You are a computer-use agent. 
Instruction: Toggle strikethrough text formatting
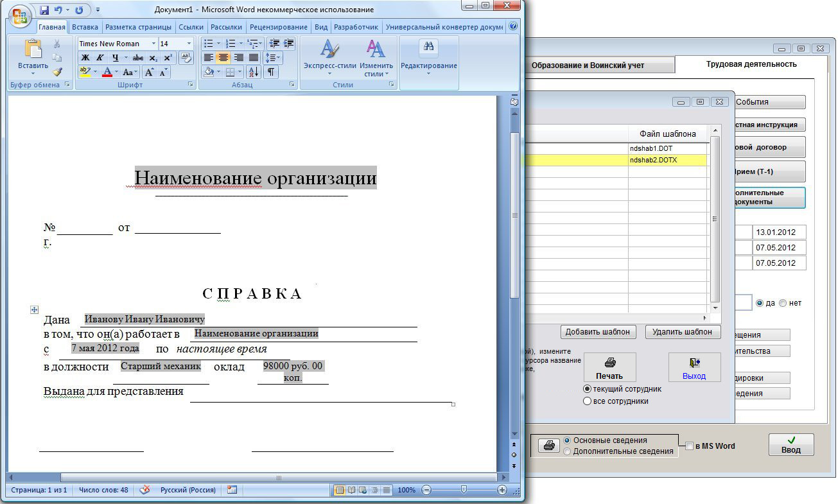(x=137, y=58)
